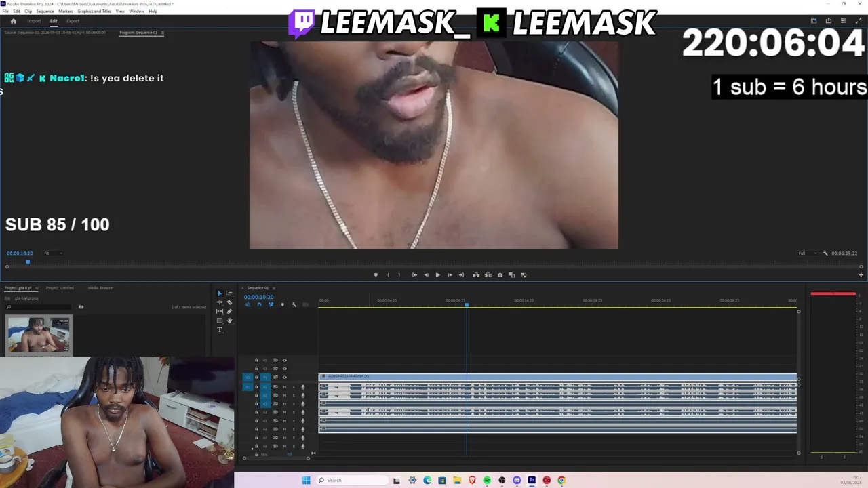Choose the Ripple Edit tool
Viewport: 868px width, 488px height.
[x=219, y=302]
